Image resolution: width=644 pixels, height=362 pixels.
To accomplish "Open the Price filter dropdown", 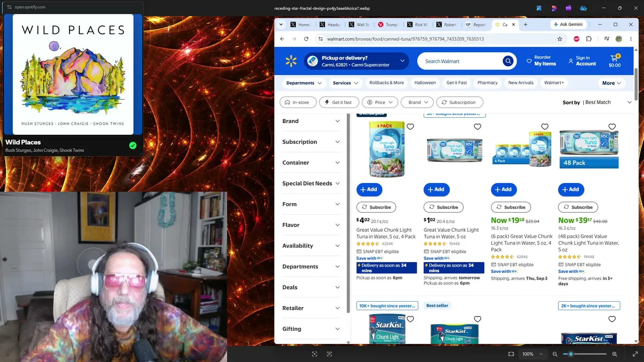I will [380, 103].
